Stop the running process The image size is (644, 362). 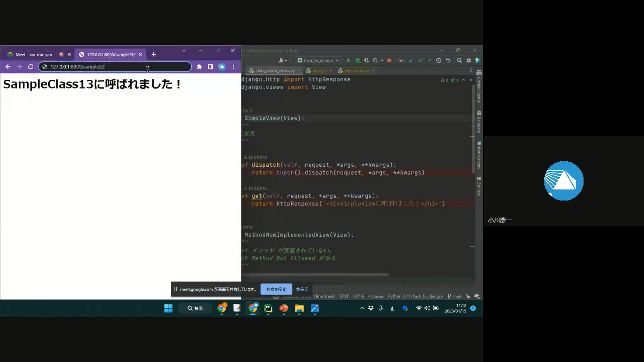[x=389, y=61]
